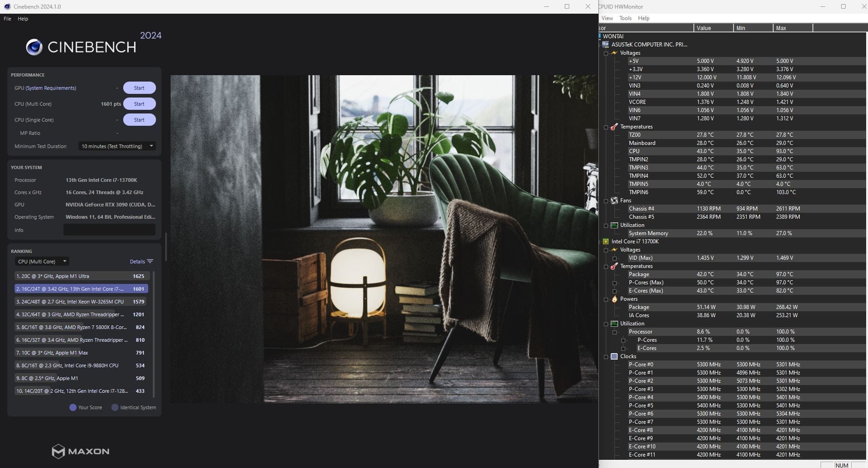Click the Max column header in HWMonitor

coord(793,28)
